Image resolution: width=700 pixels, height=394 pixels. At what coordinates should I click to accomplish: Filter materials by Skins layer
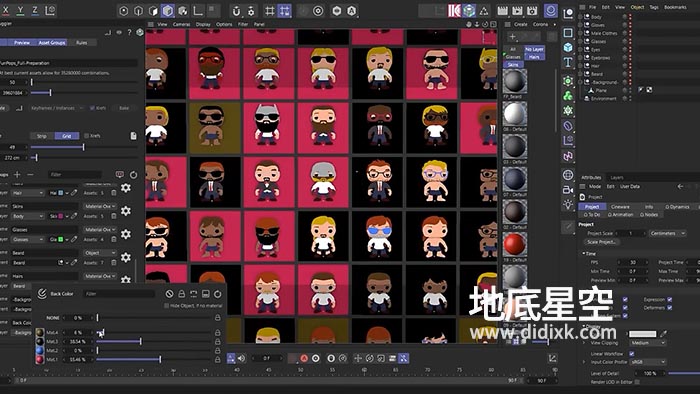point(513,65)
